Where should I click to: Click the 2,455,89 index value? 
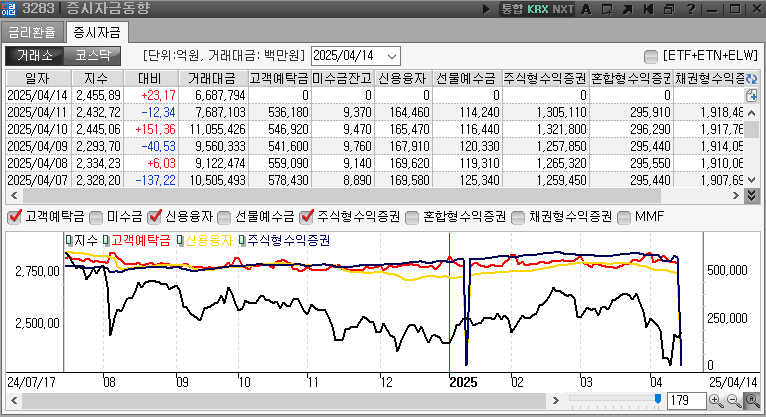(x=98, y=95)
